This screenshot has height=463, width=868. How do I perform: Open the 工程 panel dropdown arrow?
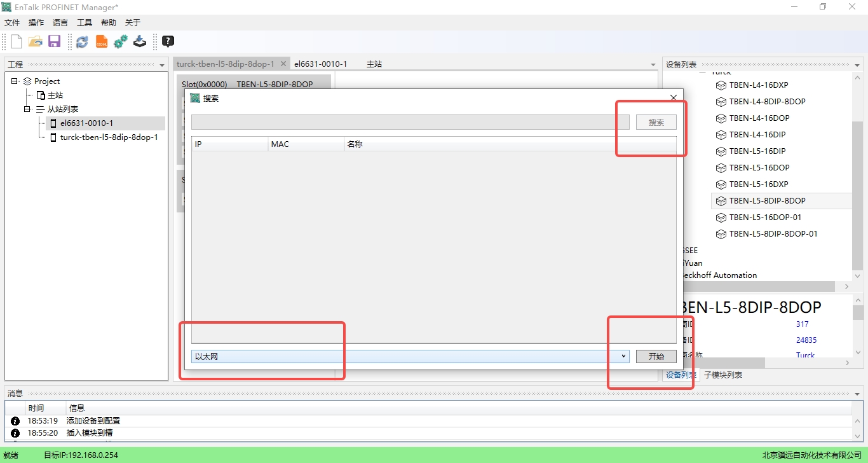click(x=162, y=65)
